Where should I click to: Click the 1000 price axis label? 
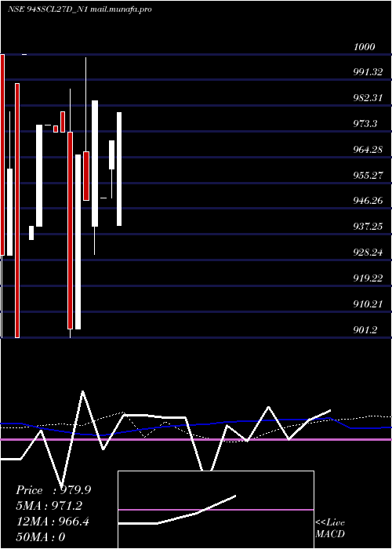click(x=364, y=46)
